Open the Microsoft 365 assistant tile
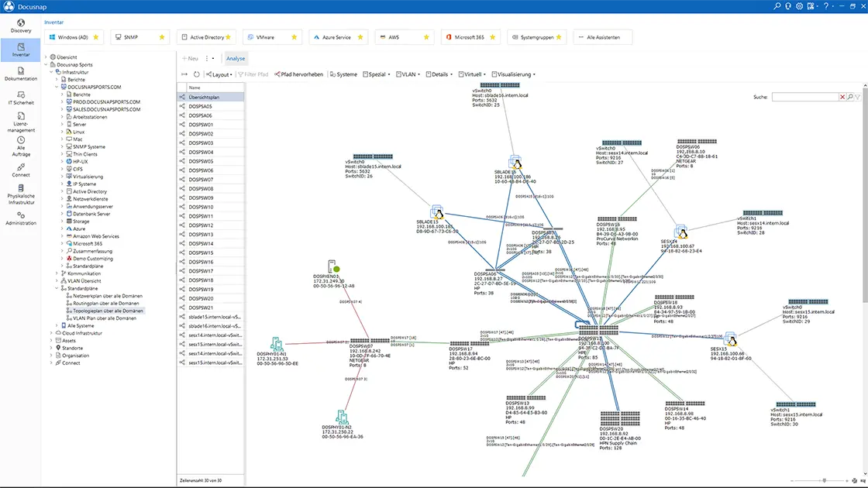This screenshot has height=488, width=868. [x=470, y=37]
